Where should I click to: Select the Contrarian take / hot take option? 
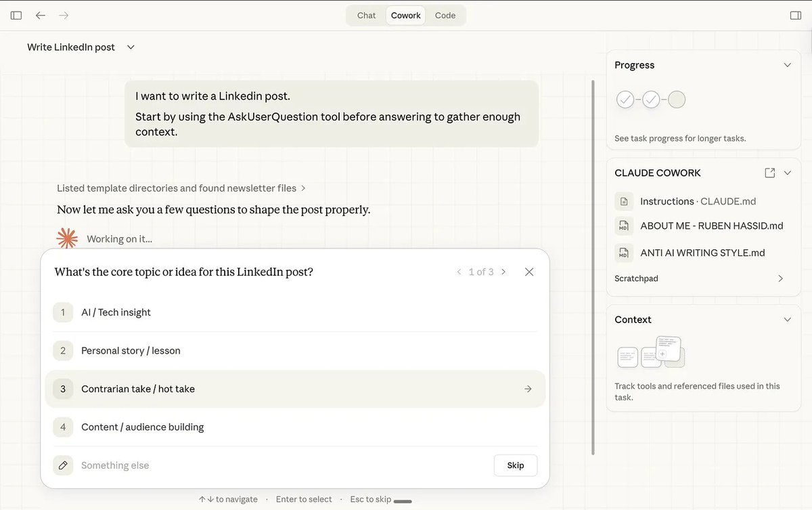click(x=138, y=389)
